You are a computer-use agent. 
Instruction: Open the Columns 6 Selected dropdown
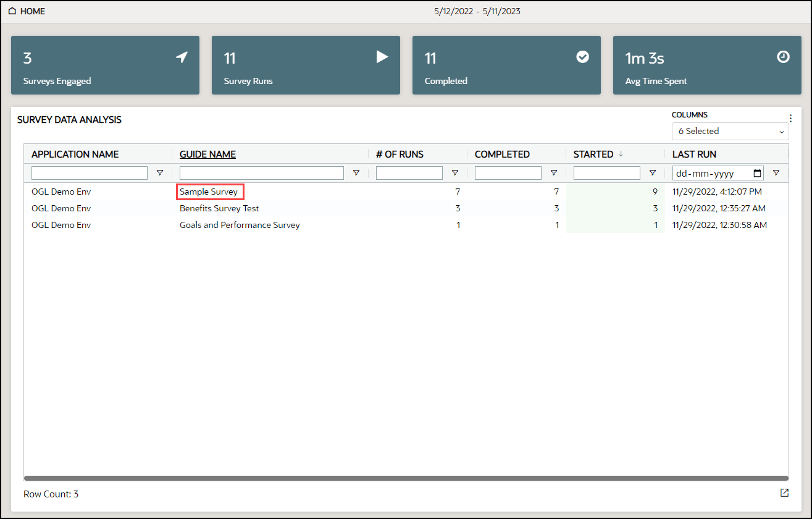pos(730,131)
